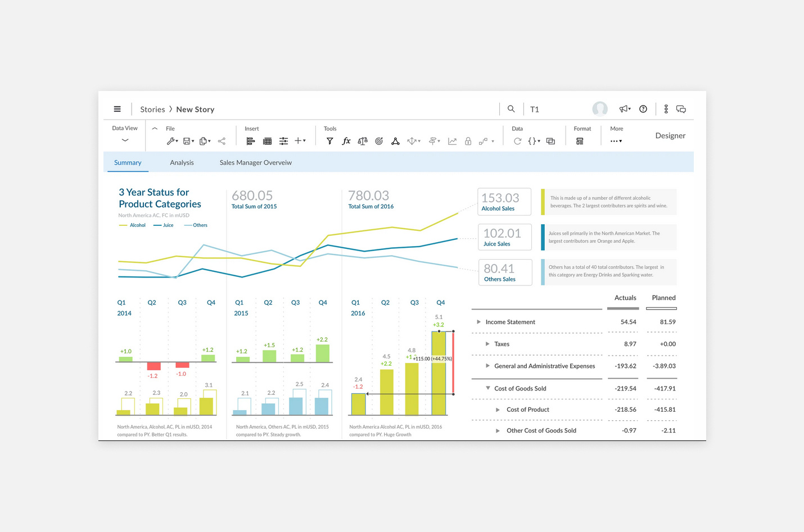Open the Alcohol Sales tile showing 153.03

point(504,201)
